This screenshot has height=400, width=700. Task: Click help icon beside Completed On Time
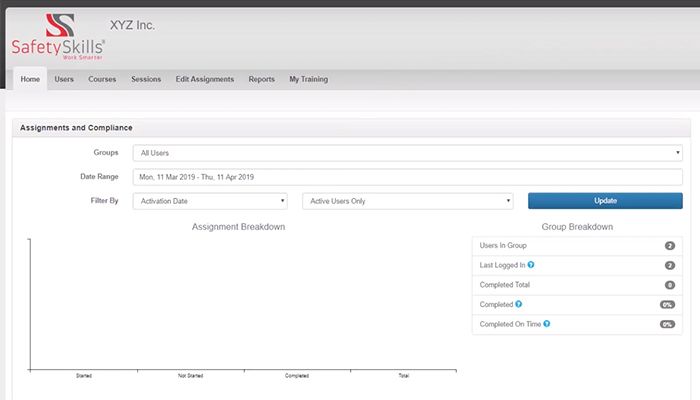pyautogui.click(x=547, y=325)
